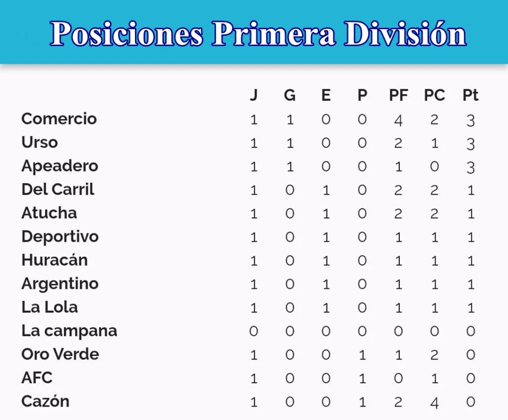Open the La campana entry
The width and height of the screenshot is (508, 420).
tap(69, 331)
